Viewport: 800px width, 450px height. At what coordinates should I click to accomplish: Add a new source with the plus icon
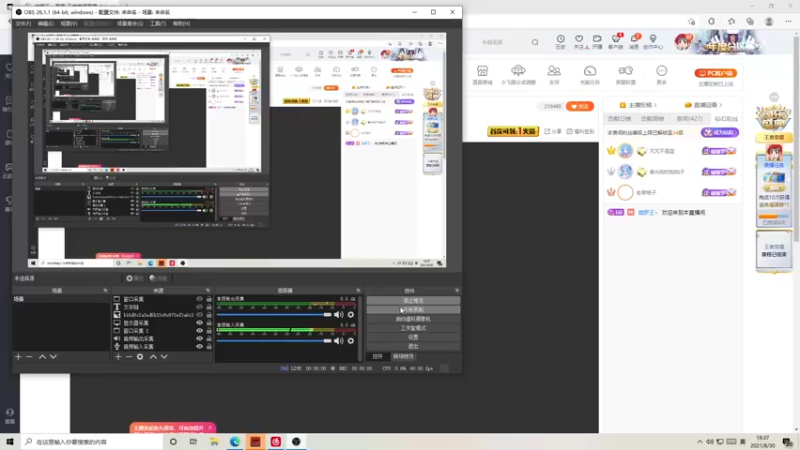pos(118,357)
